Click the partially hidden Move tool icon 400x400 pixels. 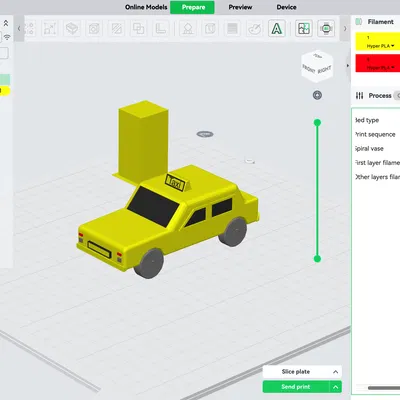[29, 29]
